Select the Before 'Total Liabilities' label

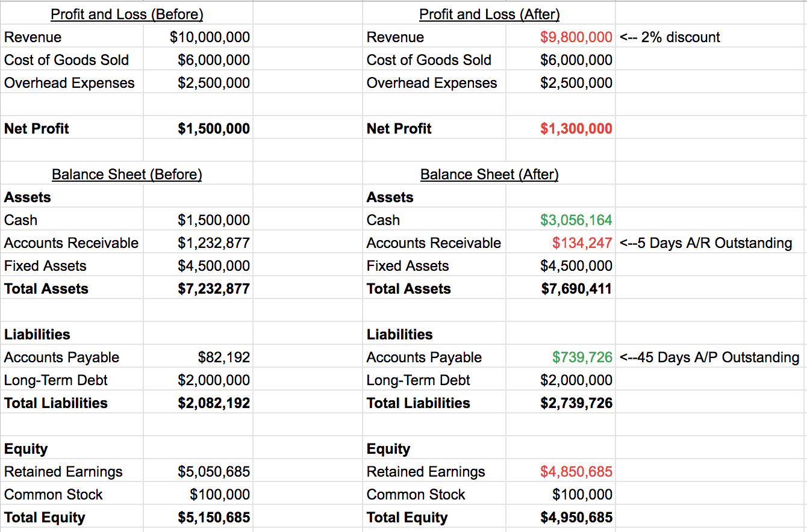[x=56, y=403]
